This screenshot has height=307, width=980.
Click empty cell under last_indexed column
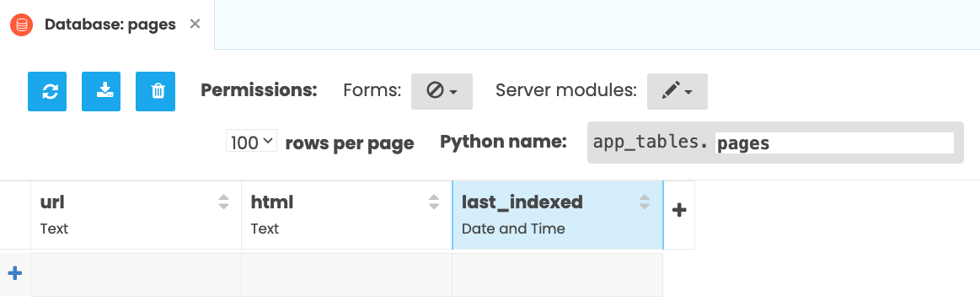[558, 274]
